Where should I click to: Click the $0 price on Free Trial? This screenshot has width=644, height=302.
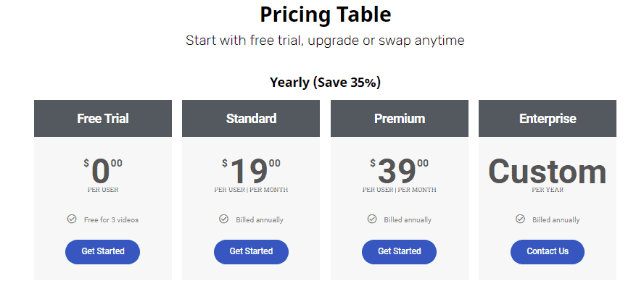102,172
